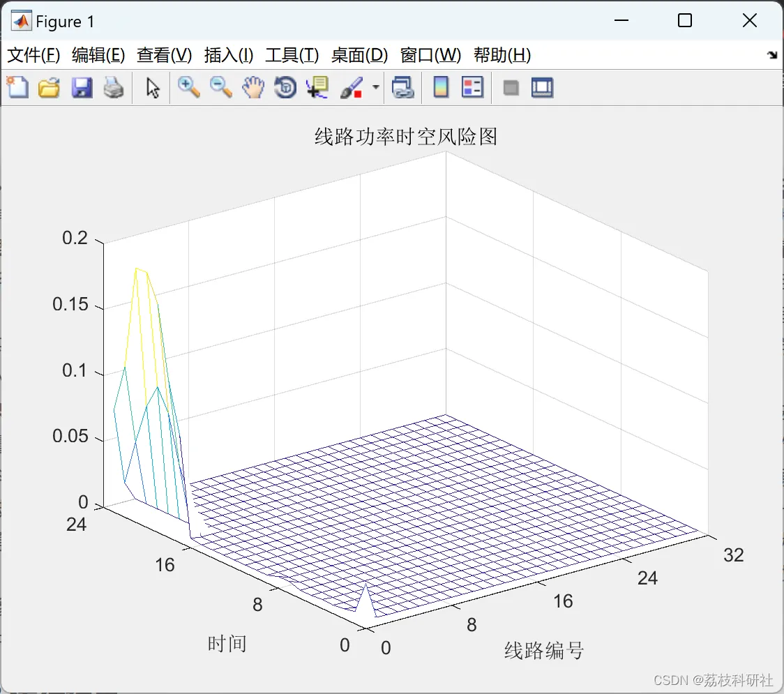
Task: Save figure using the floppy disk icon
Action: tap(82, 87)
